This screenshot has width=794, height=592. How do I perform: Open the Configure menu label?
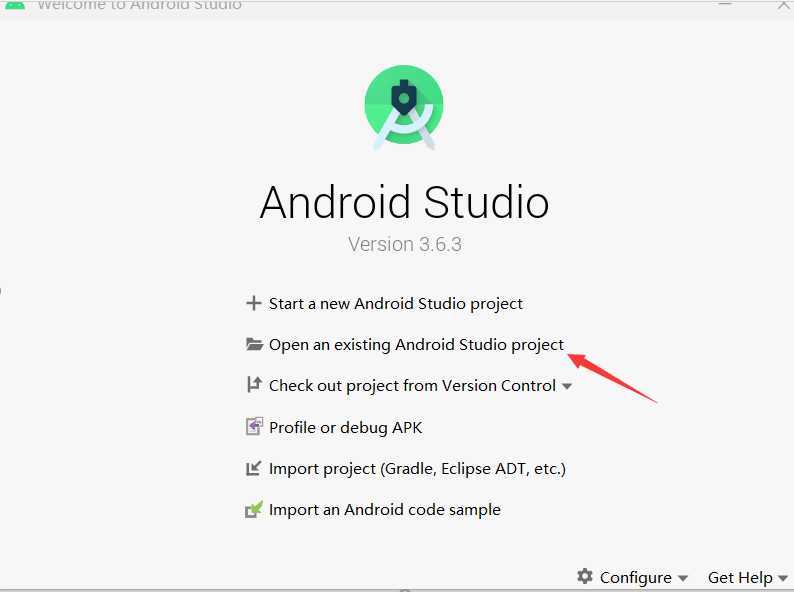pos(636,577)
